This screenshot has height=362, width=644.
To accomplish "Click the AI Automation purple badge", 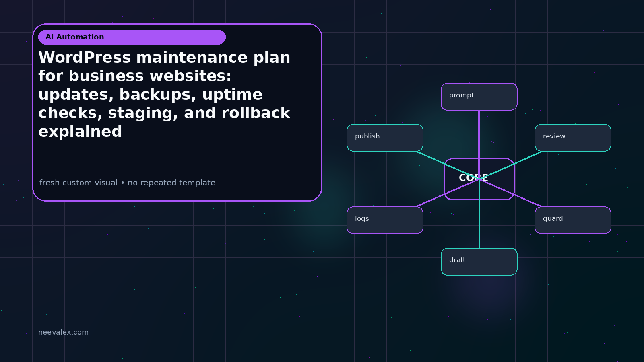I will (x=132, y=37).
